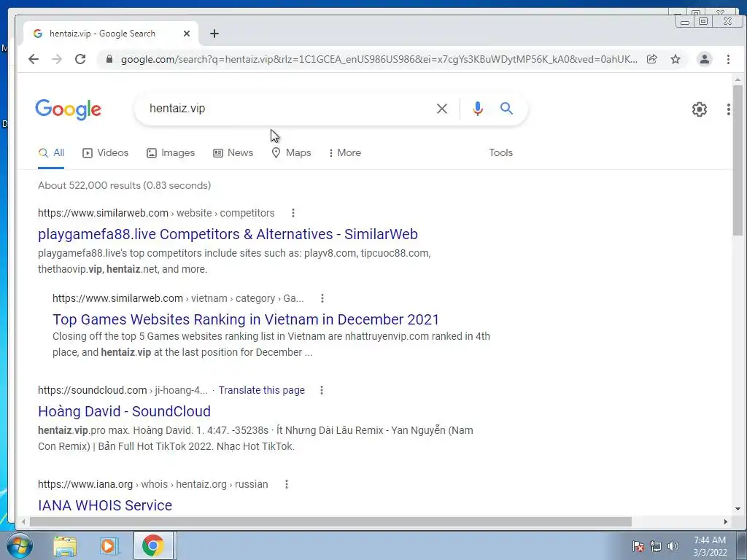Focus the Google search input field
This screenshot has width=747, height=560.
[286, 109]
